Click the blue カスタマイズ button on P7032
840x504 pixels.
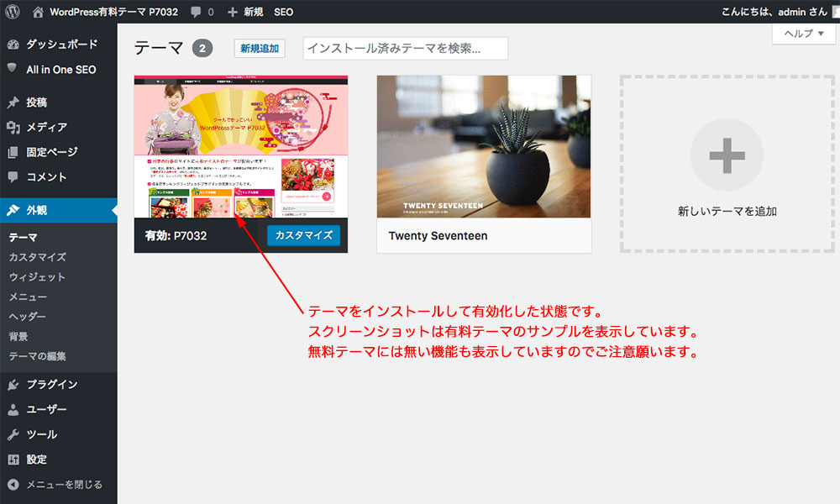(304, 235)
